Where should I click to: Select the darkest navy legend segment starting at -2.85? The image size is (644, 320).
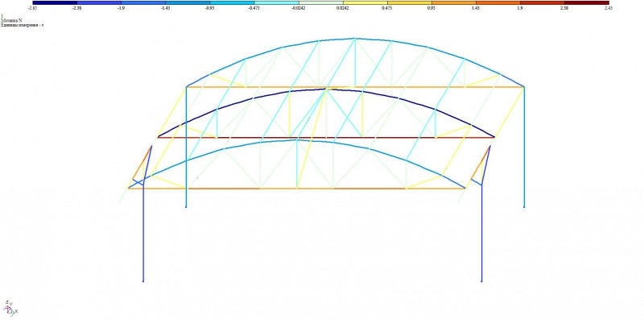coord(55,2)
